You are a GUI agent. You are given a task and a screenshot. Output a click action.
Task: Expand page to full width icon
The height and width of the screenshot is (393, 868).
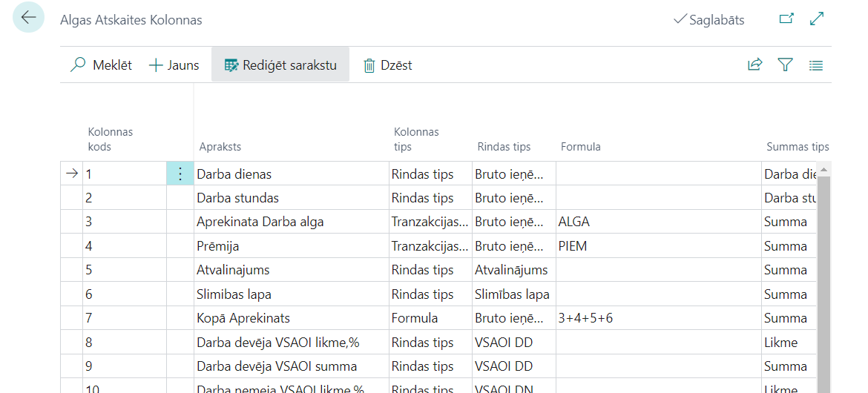(817, 19)
